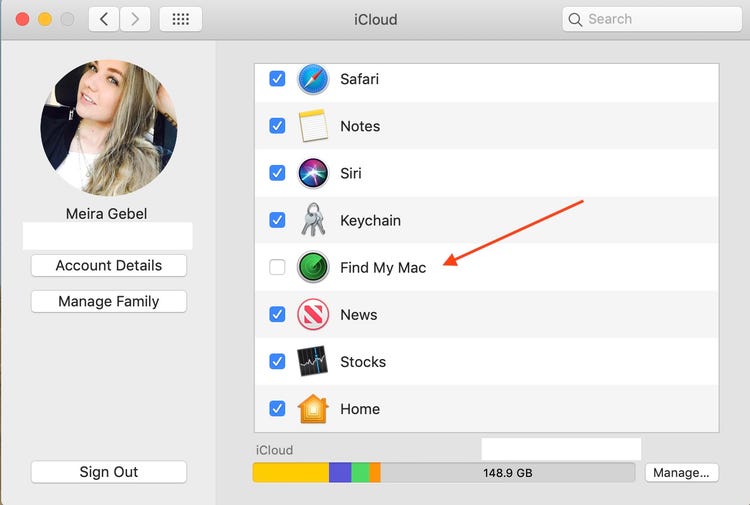Click the Siri label text
This screenshot has height=505, width=750.
click(351, 173)
